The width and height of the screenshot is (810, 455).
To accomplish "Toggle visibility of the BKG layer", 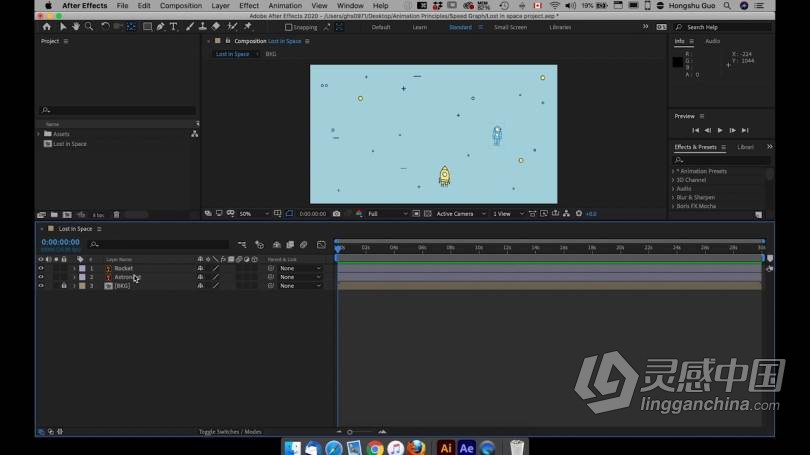I will point(41,286).
